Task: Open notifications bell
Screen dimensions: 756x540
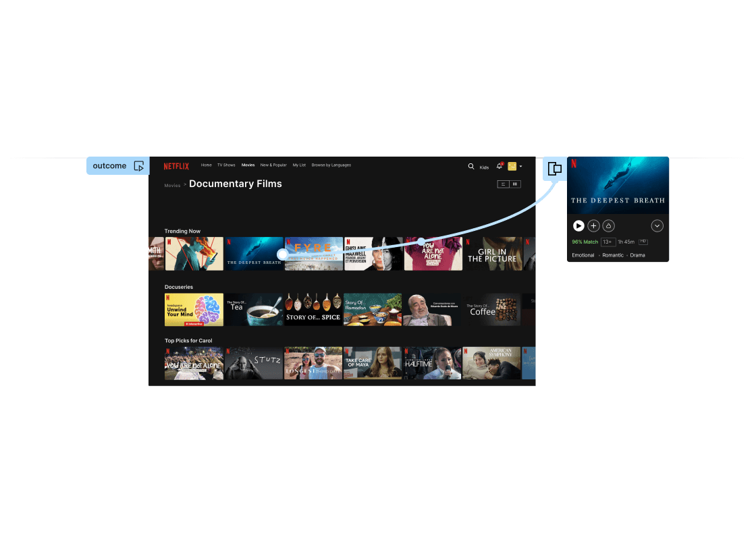Action: (x=500, y=166)
